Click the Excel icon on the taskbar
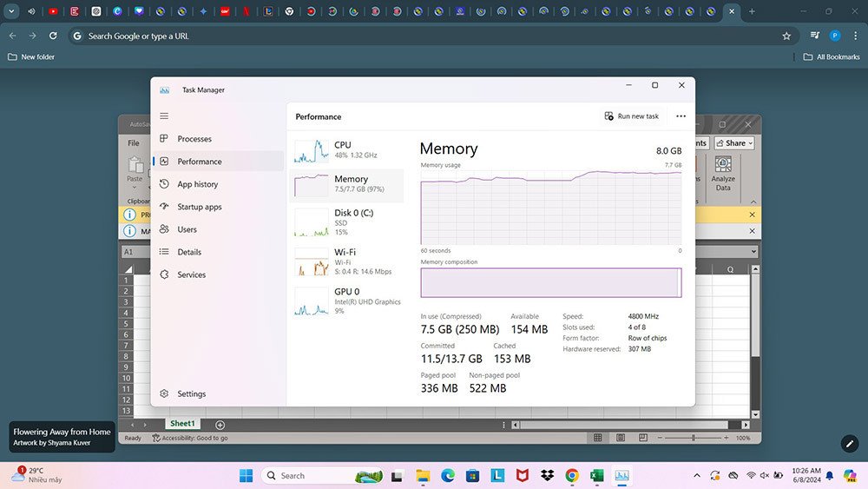 click(x=597, y=476)
